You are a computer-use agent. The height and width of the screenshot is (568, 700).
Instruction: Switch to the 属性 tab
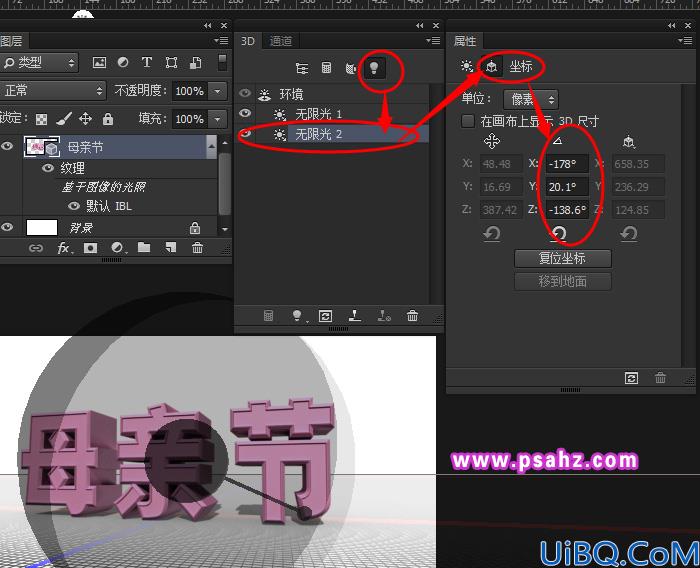[465, 41]
